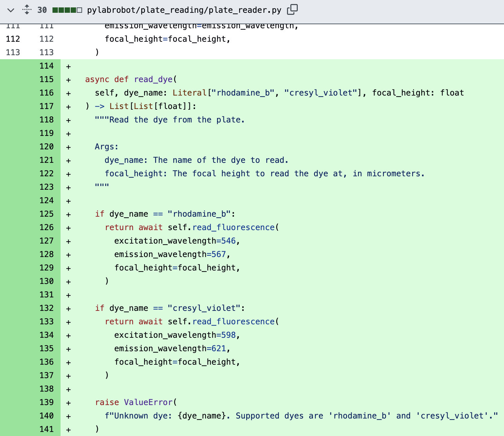Click the excitation wavelength value 546
This screenshot has height=436, width=504.
(x=228, y=241)
